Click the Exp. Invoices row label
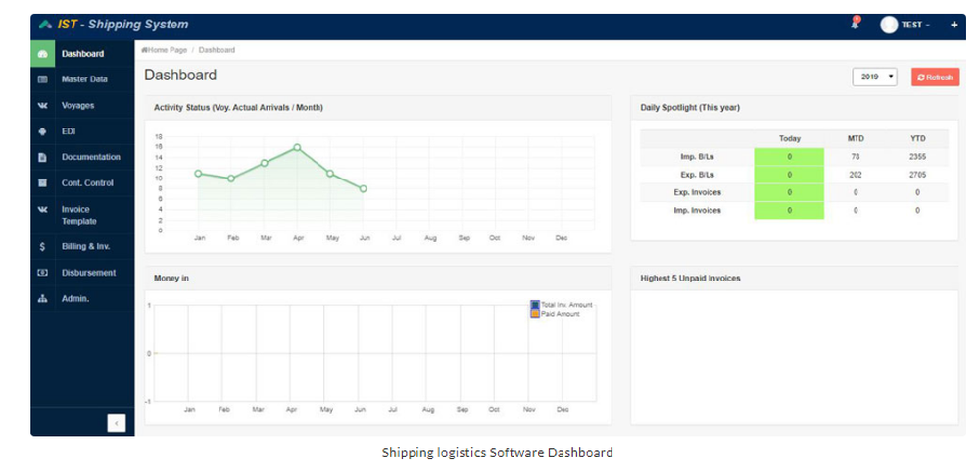This screenshot has width=980, height=460. coord(698,193)
